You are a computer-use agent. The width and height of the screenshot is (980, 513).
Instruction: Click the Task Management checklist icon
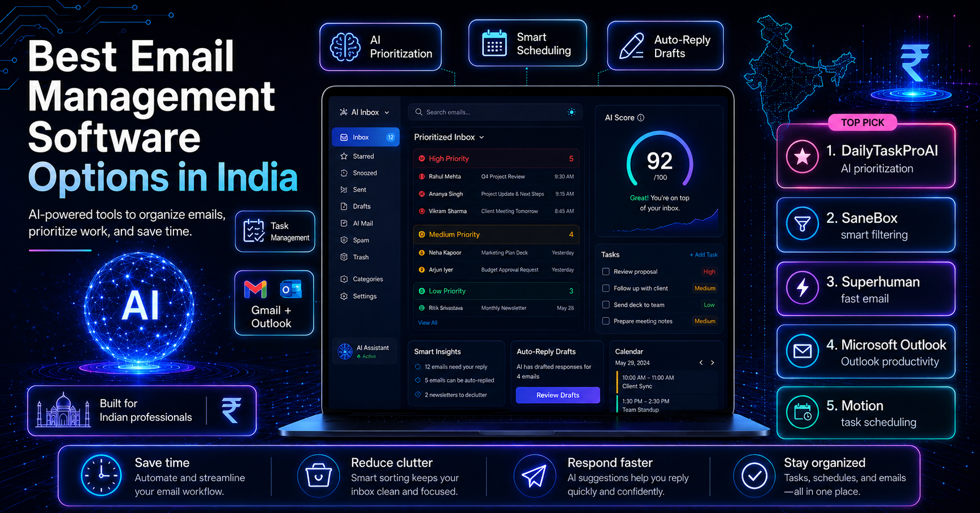pos(254,231)
